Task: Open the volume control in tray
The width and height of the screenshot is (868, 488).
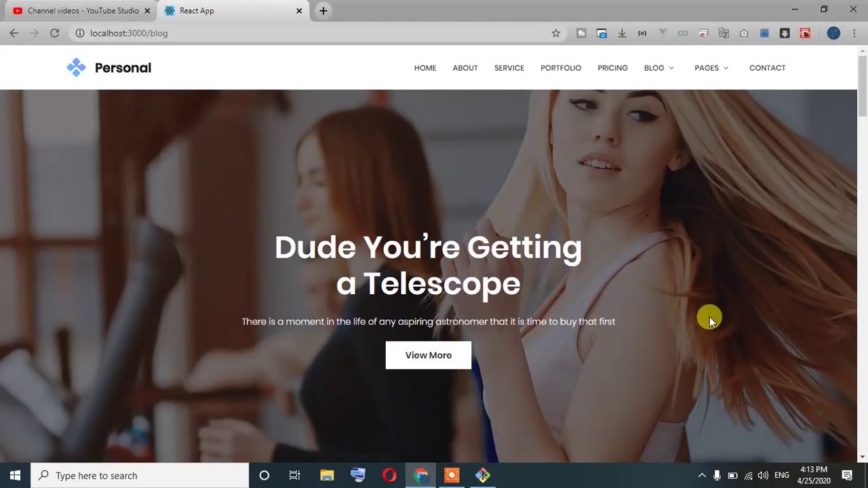Action: click(x=763, y=476)
